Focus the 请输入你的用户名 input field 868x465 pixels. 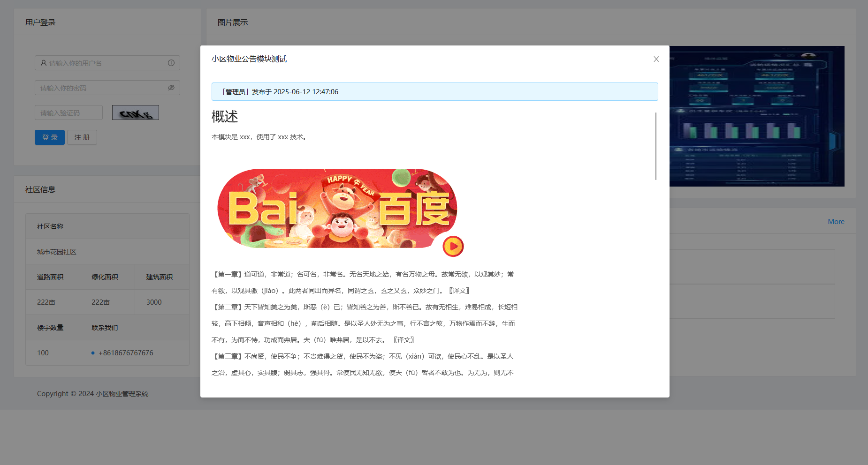pyautogui.click(x=107, y=63)
